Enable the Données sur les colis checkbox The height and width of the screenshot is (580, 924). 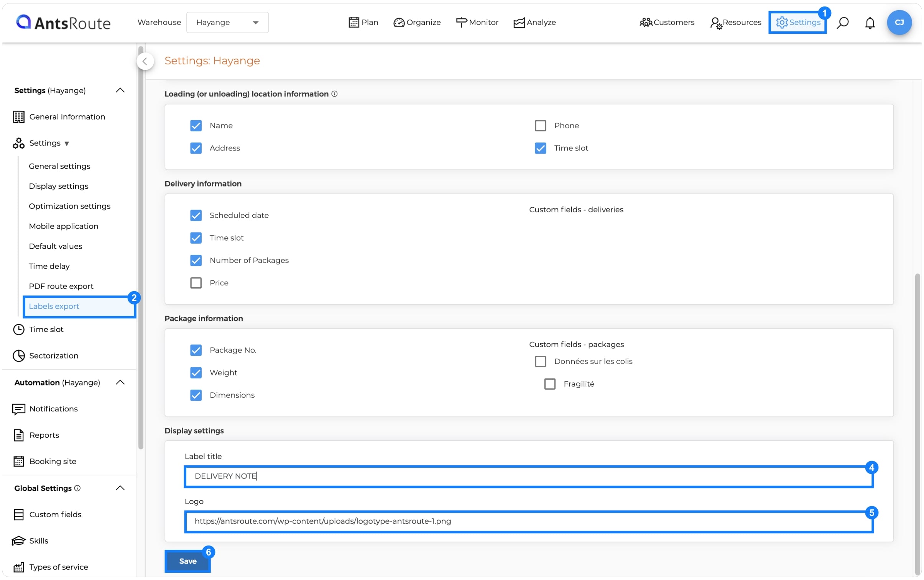pyautogui.click(x=540, y=361)
